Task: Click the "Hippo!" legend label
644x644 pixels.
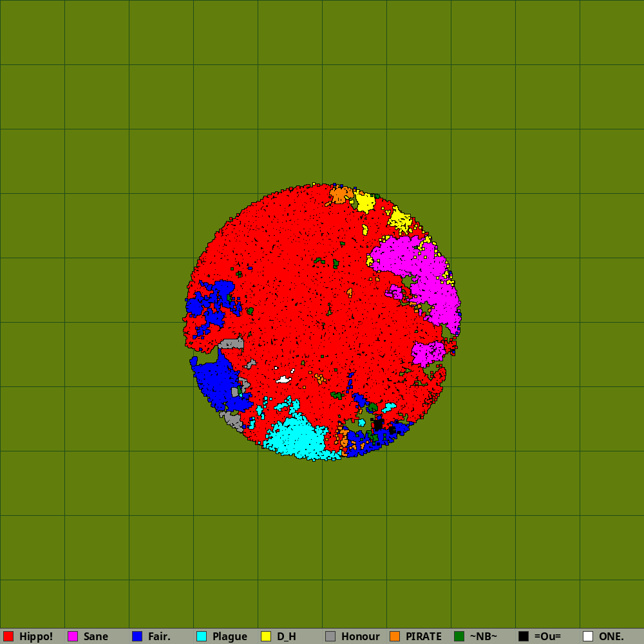Action: point(36,637)
